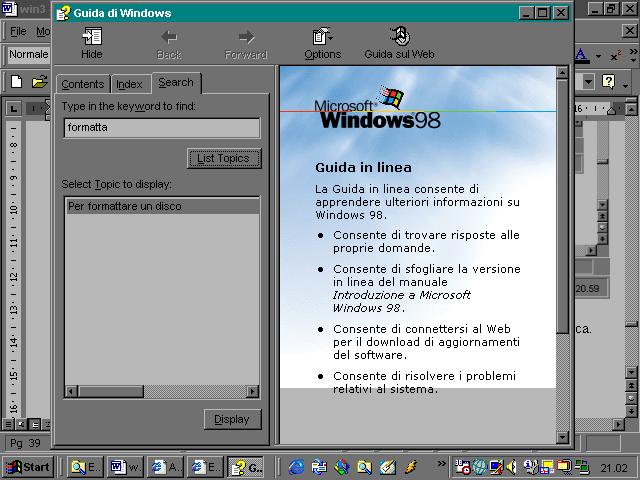Click the volume speaker tray icon

tap(511, 467)
